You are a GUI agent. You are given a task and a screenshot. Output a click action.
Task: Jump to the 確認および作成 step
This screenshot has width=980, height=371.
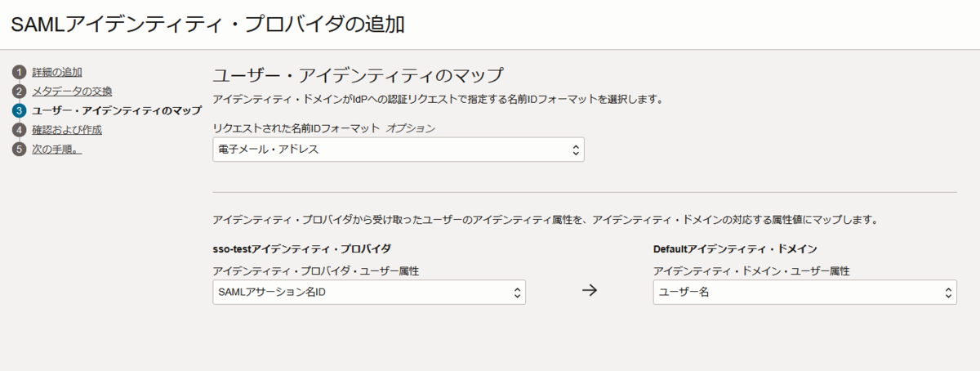click(67, 130)
